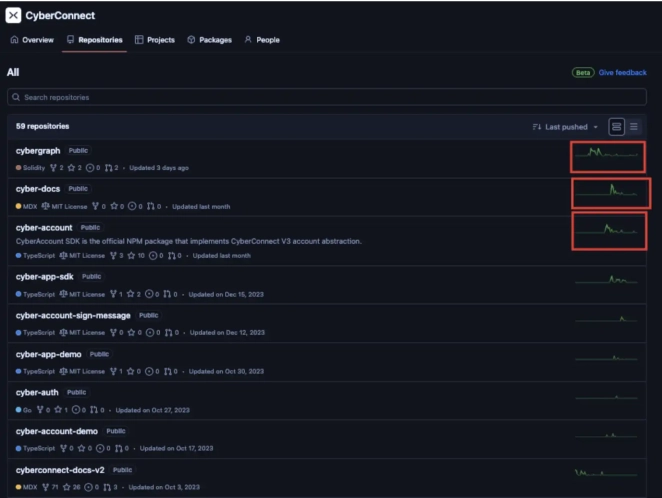Open the cybergraph repository link
Image resolution: width=662 pixels, height=498 pixels.
(x=38, y=150)
